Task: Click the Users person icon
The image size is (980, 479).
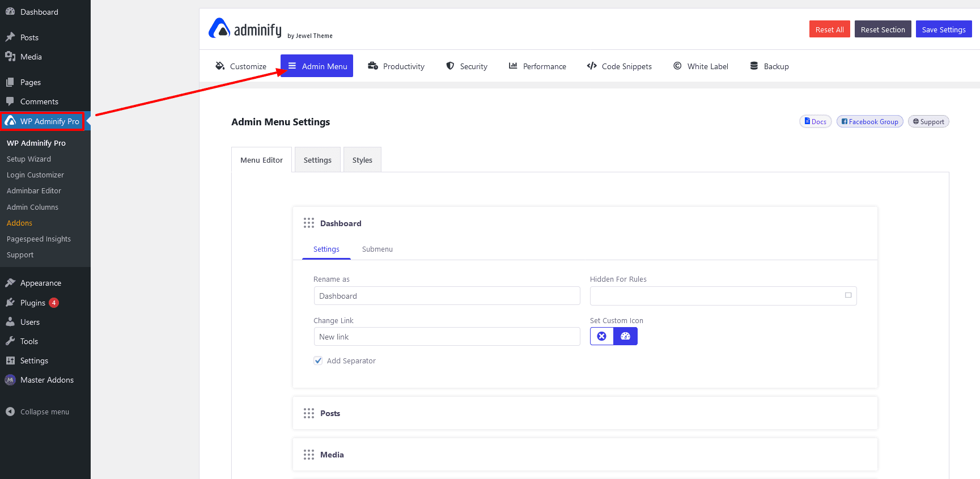Action: (10, 321)
